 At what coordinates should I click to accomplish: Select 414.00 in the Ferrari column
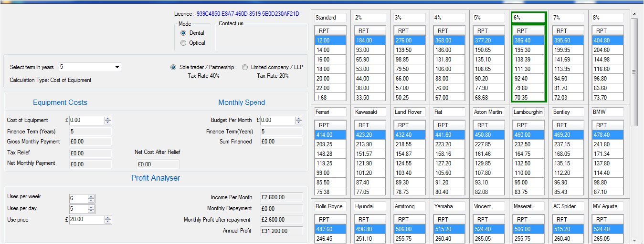click(330, 135)
